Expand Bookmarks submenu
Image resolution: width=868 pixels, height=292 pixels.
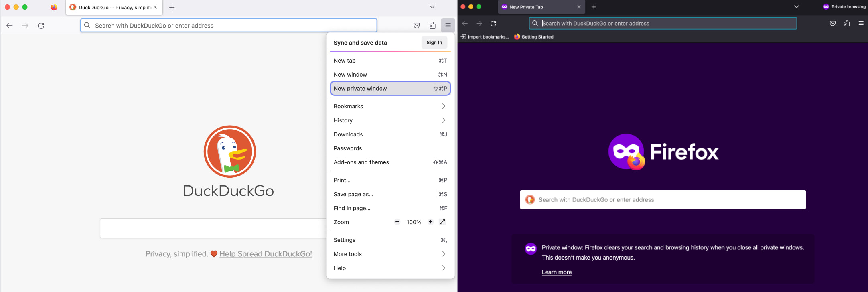390,106
